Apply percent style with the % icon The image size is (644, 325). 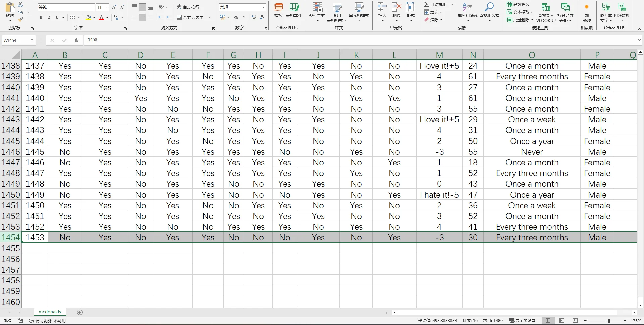point(236,17)
